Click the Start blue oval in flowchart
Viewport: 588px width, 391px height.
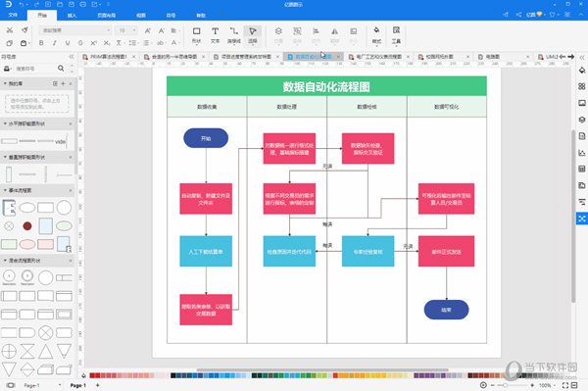[206, 138]
